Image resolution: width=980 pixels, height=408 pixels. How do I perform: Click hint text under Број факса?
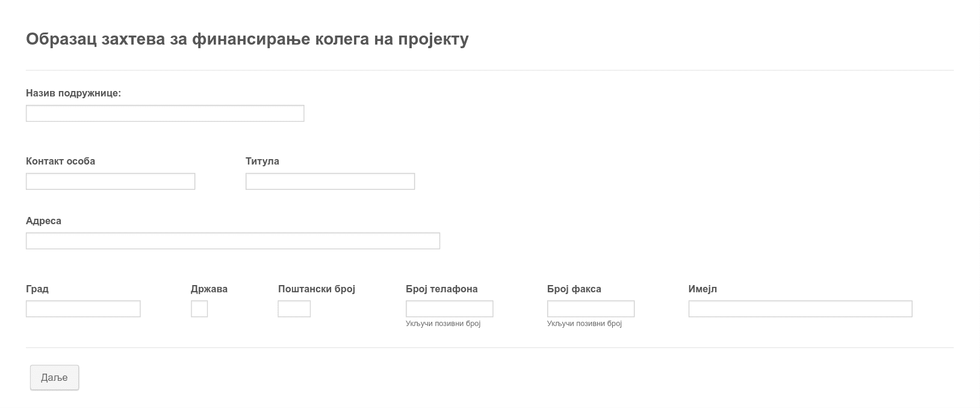point(585,324)
